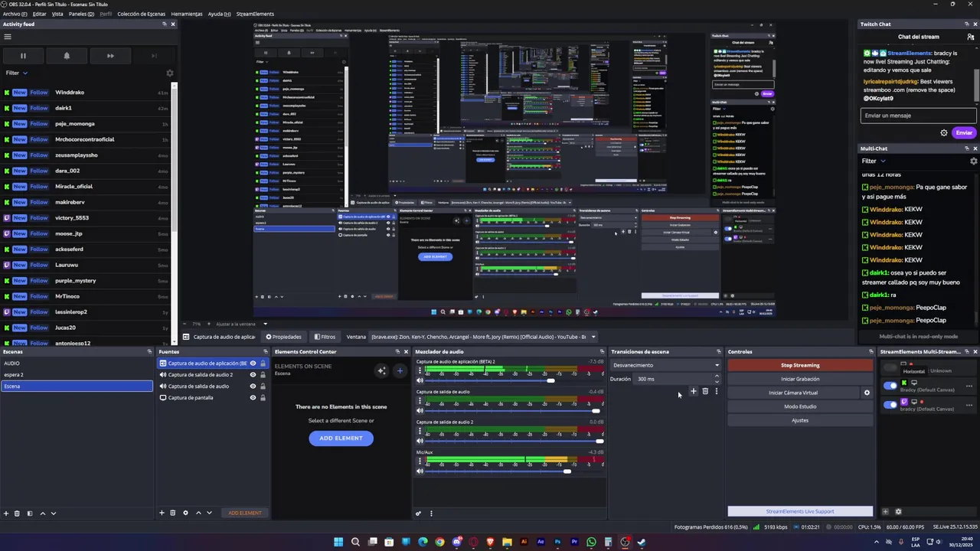Open the sparkle AI icon in Elements Control Center
Screen dimensions: 980x551
[381, 371]
